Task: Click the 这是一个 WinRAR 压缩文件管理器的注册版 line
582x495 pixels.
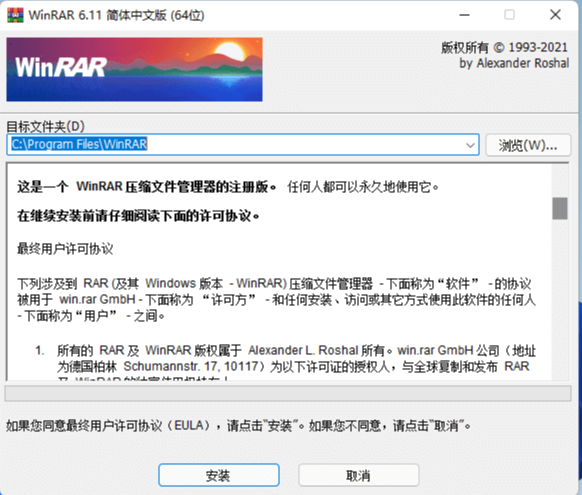Action: [147, 186]
